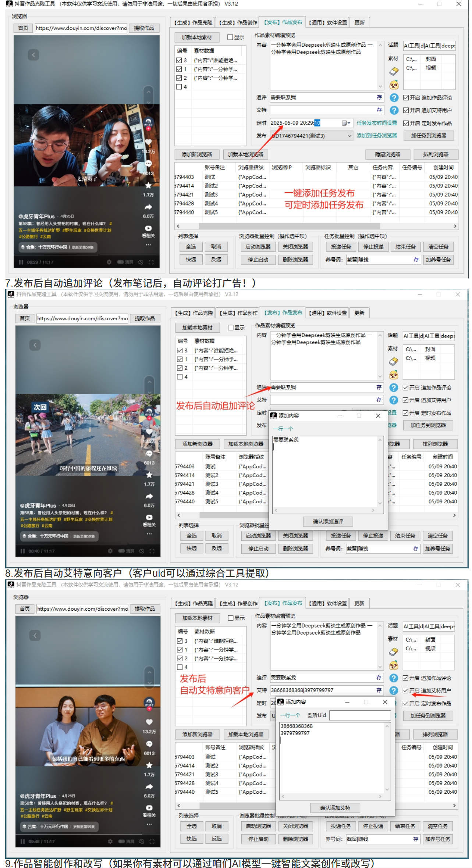Switch to 【生成】作品克隆 tab in top window

coord(193,22)
